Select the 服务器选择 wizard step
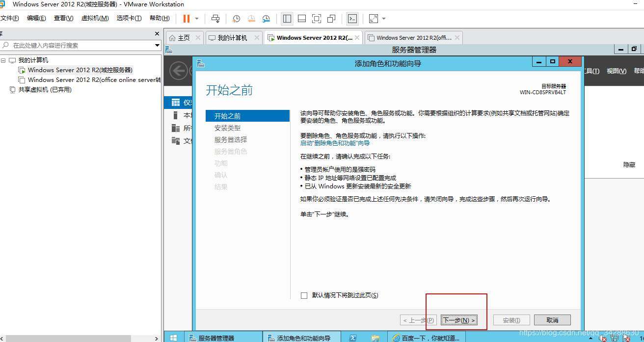This screenshot has height=342, width=644. tap(231, 140)
